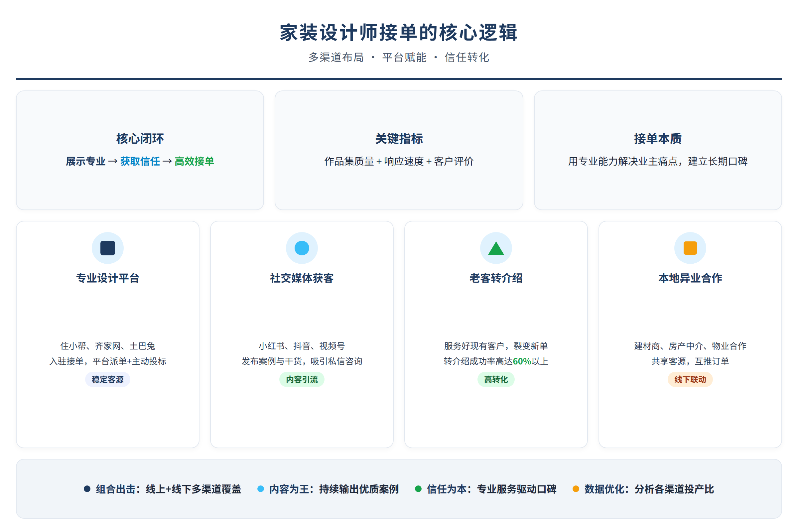Click the subtitle 多渠道布局 · 平台赋能 · 信任转化
798x532 pixels.
pyautogui.click(x=399, y=57)
